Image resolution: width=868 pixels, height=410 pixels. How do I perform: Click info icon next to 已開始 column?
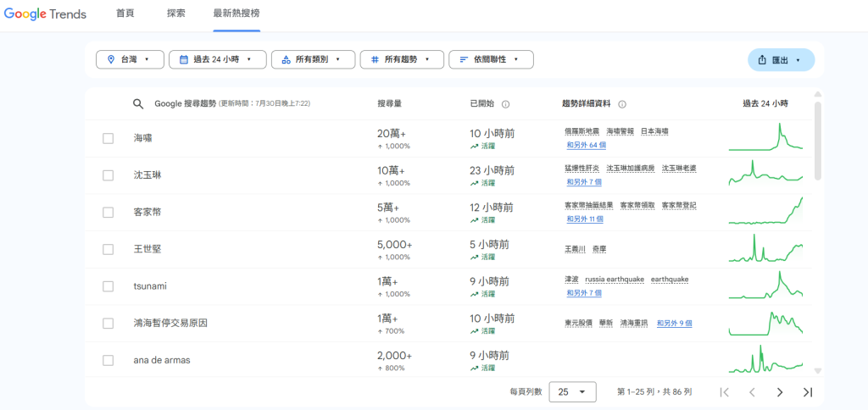[505, 104]
